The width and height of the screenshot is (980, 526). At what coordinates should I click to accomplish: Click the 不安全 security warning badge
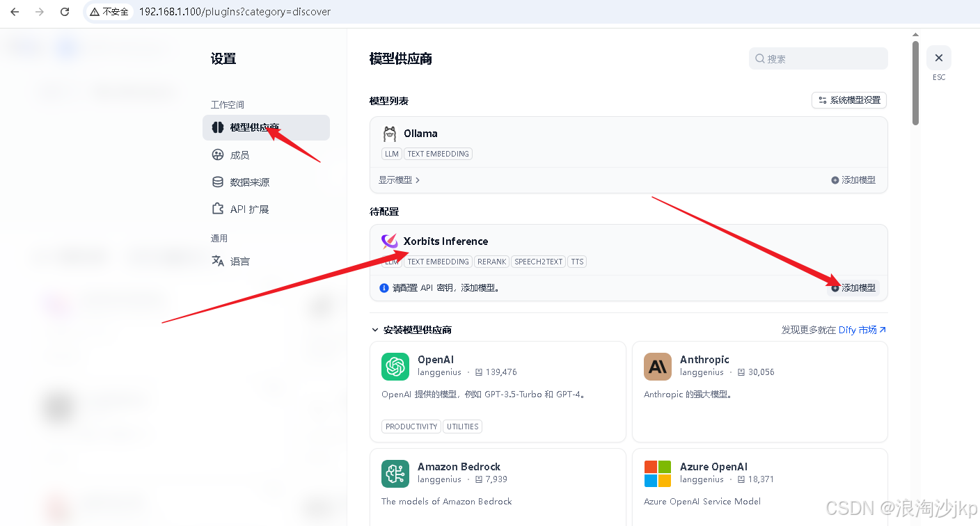pyautogui.click(x=109, y=12)
